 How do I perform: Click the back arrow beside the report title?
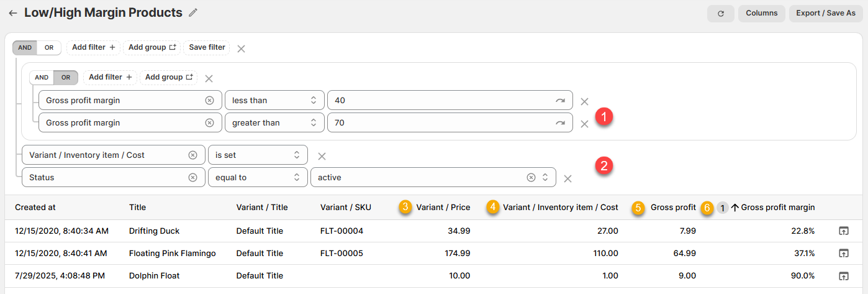[12, 13]
